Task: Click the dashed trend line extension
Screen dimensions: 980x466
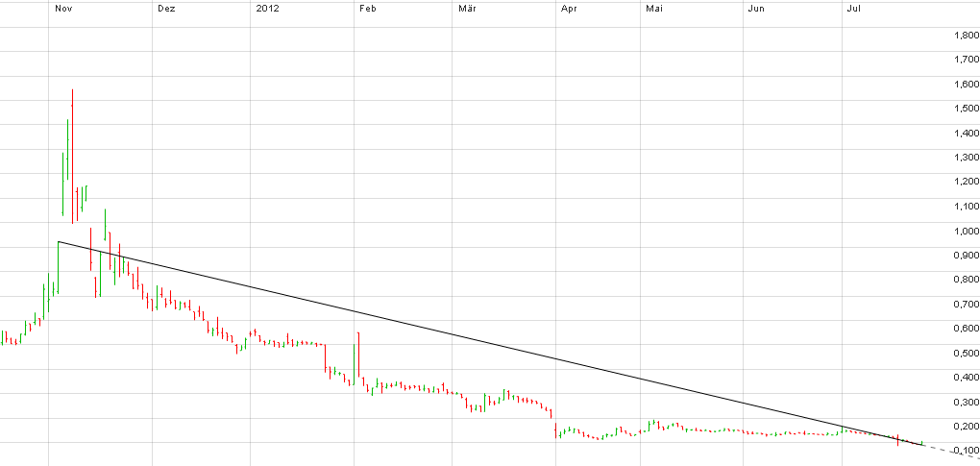Action: [x=951, y=452]
